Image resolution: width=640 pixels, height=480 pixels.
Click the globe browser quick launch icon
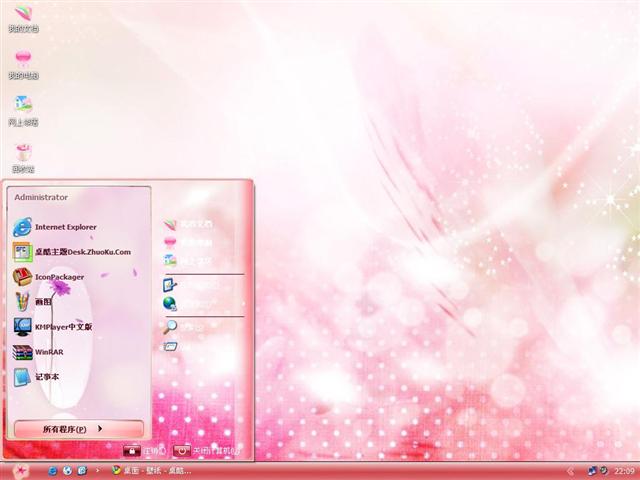67,471
